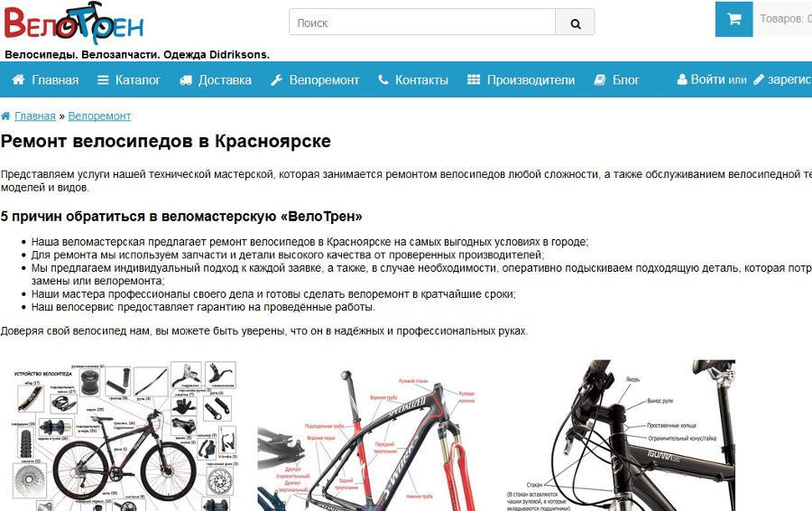Open the bicycle parts diagram image
812x511 pixels.
125,435
